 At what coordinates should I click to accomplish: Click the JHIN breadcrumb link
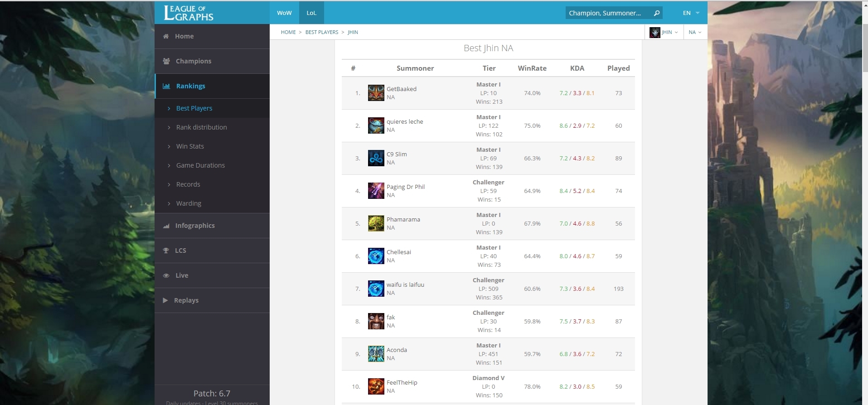tap(353, 32)
